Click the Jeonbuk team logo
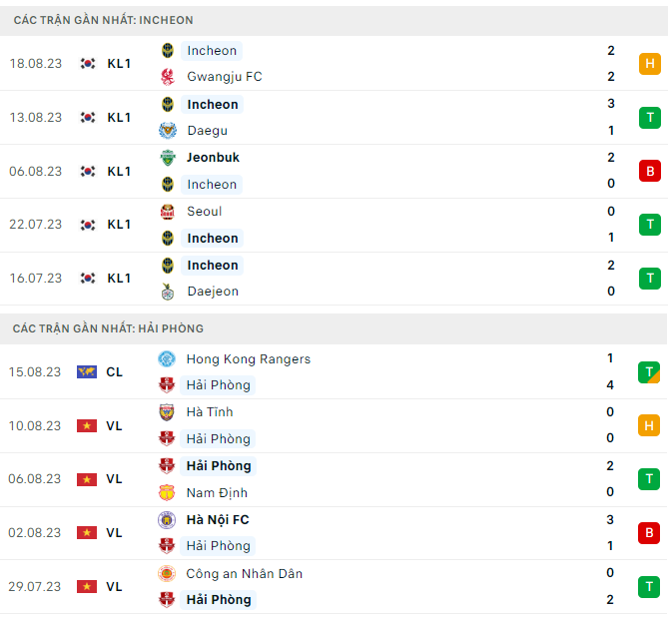The image size is (672, 625). pyautogui.click(x=167, y=158)
